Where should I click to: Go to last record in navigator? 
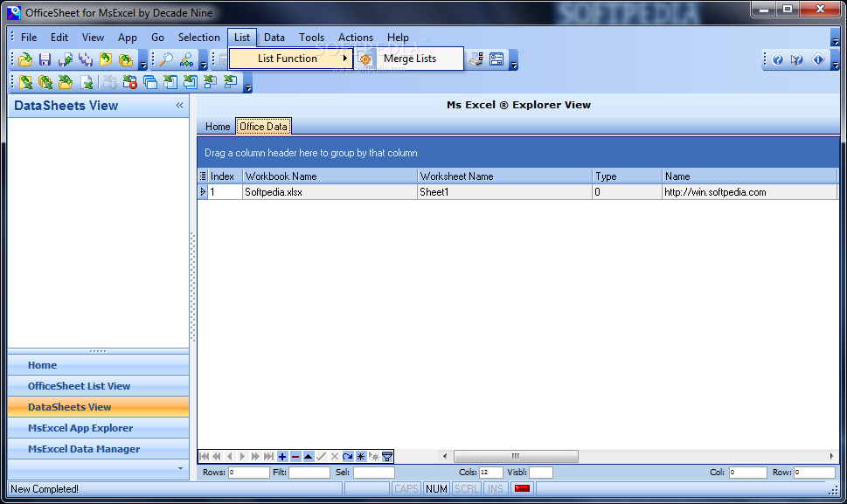(268, 457)
